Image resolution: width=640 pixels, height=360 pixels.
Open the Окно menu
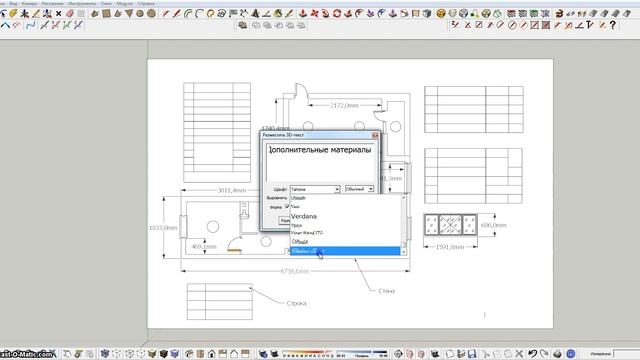click(106, 3)
